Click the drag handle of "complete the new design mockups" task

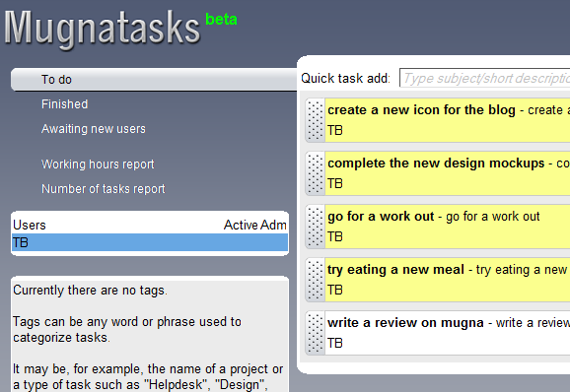coord(315,173)
